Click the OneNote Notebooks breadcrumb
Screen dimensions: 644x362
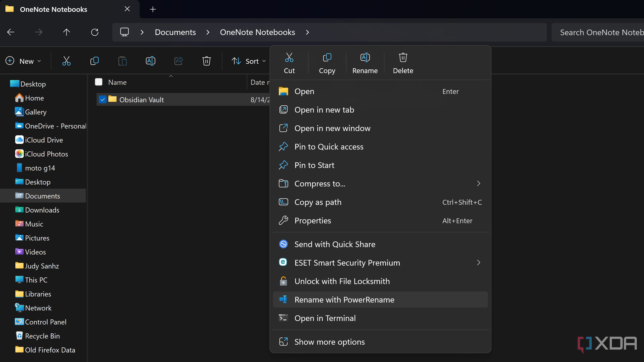point(257,32)
